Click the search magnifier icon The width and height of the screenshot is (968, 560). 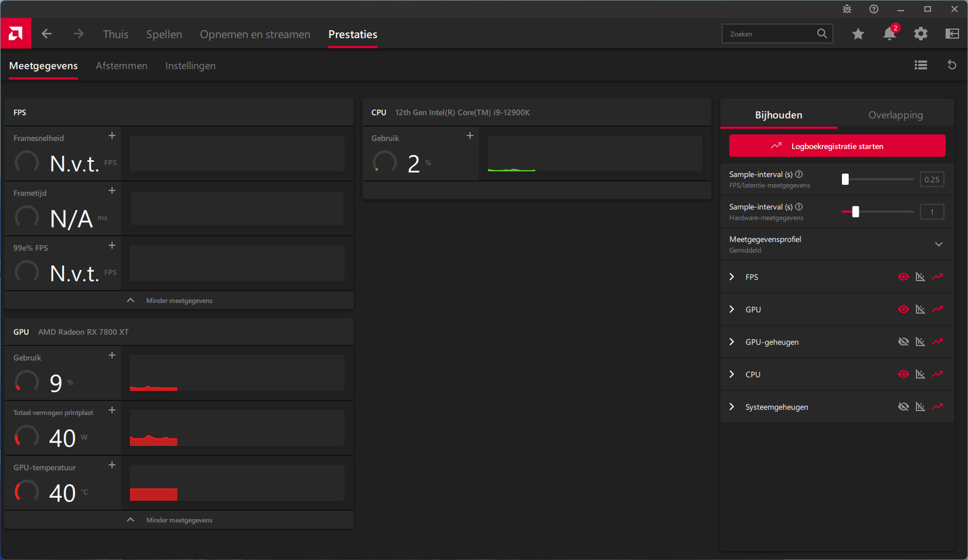pos(822,34)
